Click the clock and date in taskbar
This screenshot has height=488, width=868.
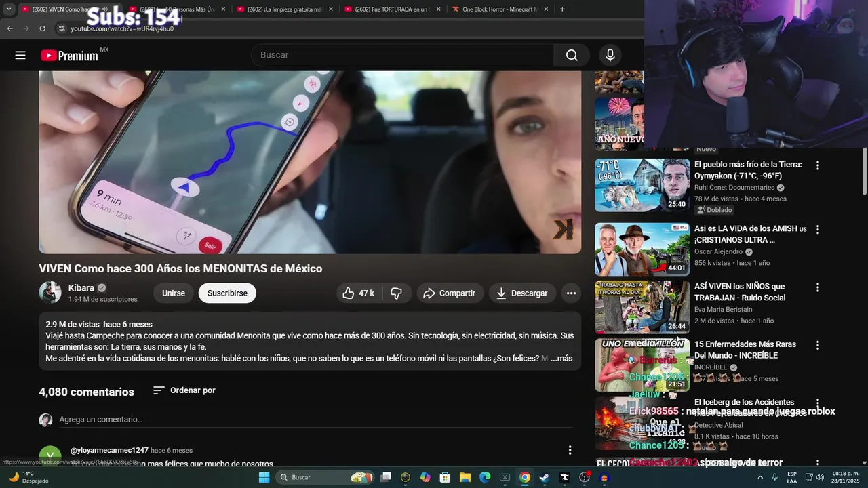click(x=846, y=477)
